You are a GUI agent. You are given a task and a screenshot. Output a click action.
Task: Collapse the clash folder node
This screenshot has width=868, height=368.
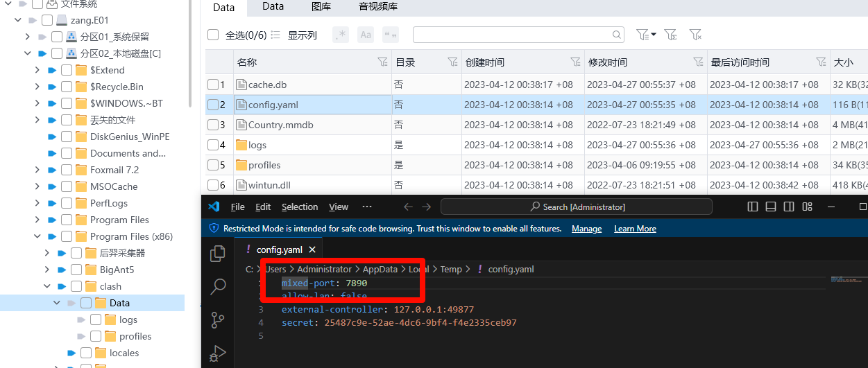pos(47,286)
